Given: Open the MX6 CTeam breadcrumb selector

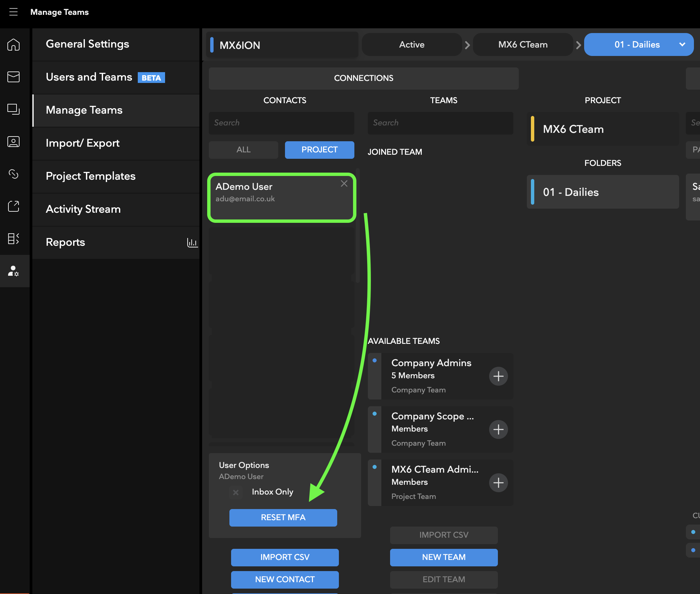Looking at the screenshot, I should [522, 44].
